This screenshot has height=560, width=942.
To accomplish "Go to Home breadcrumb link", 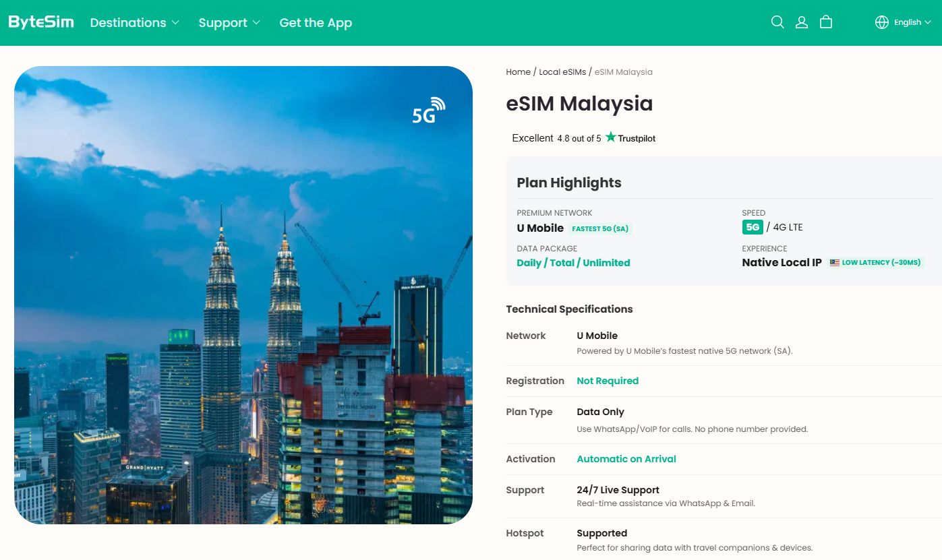I will 519,72.
